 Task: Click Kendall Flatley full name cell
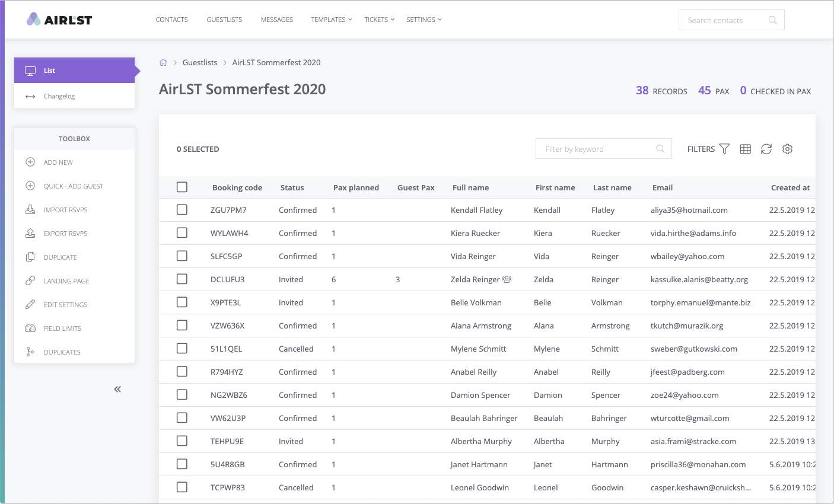[x=476, y=210]
